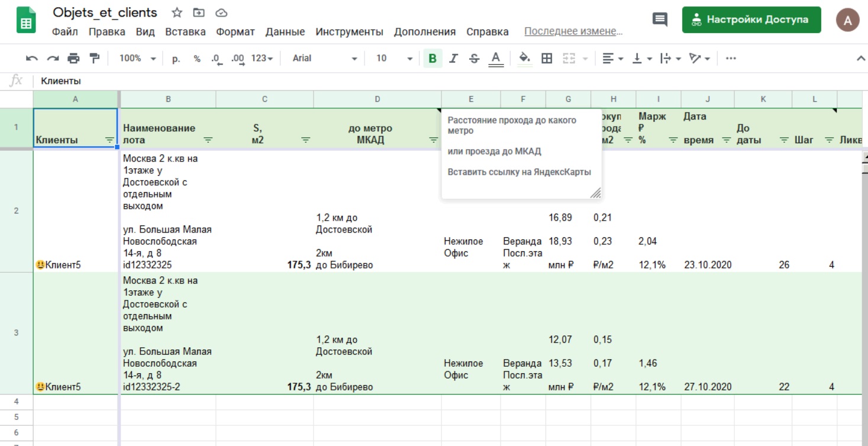Open filter on До даты column

coord(784,140)
